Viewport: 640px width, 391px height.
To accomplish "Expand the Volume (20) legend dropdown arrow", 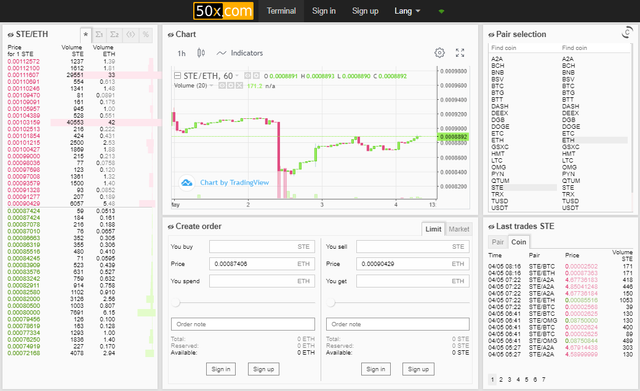I will point(211,86).
